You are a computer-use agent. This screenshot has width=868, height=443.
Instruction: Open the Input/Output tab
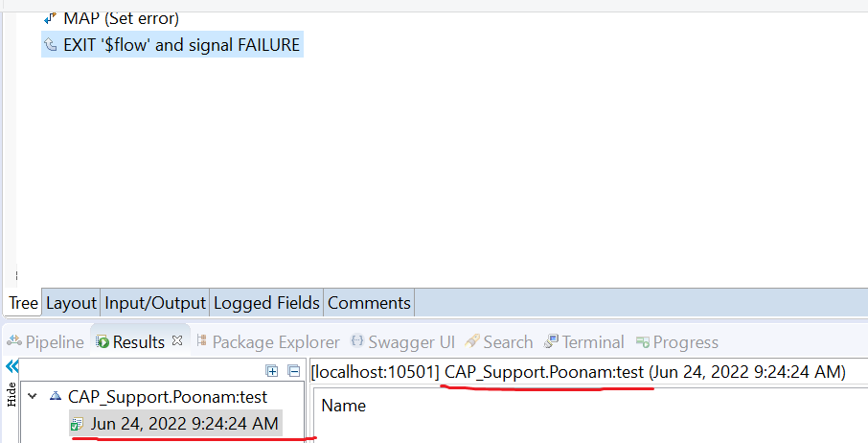tap(155, 303)
